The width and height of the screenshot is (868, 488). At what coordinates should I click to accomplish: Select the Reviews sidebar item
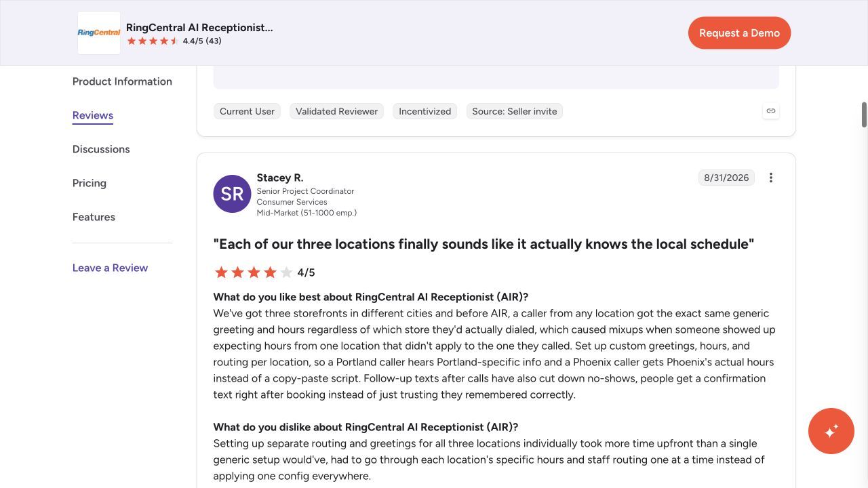(x=93, y=115)
